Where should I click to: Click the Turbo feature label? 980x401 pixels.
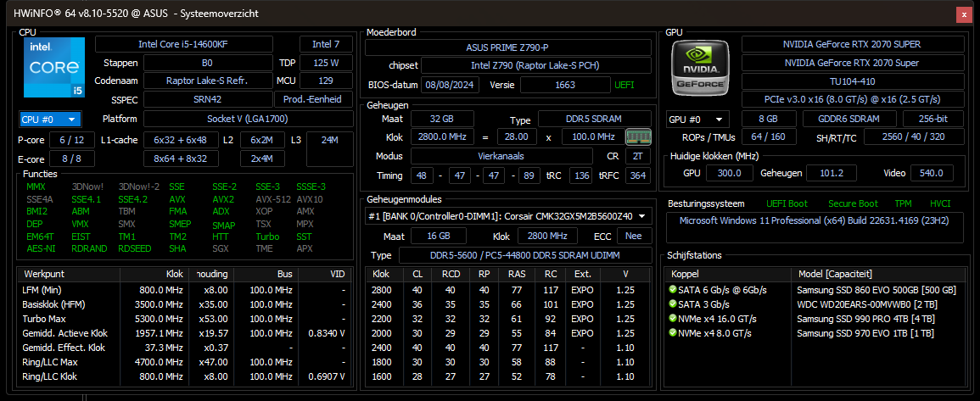click(267, 237)
